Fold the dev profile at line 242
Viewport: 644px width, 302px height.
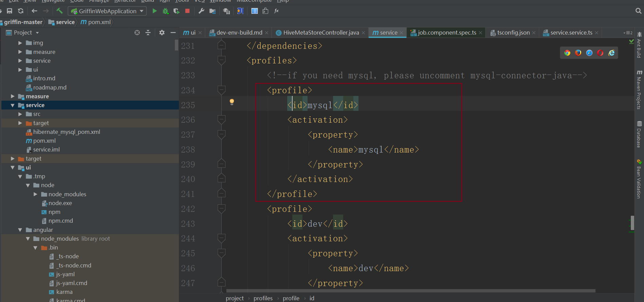click(221, 209)
